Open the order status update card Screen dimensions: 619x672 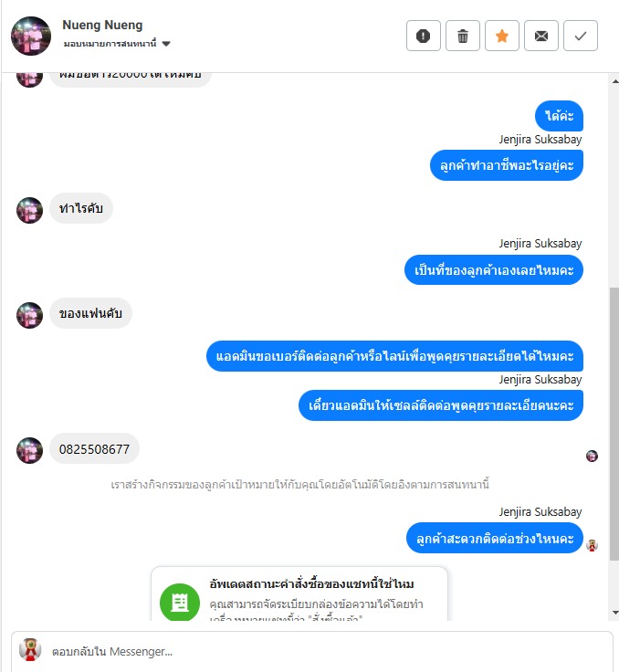click(x=299, y=594)
